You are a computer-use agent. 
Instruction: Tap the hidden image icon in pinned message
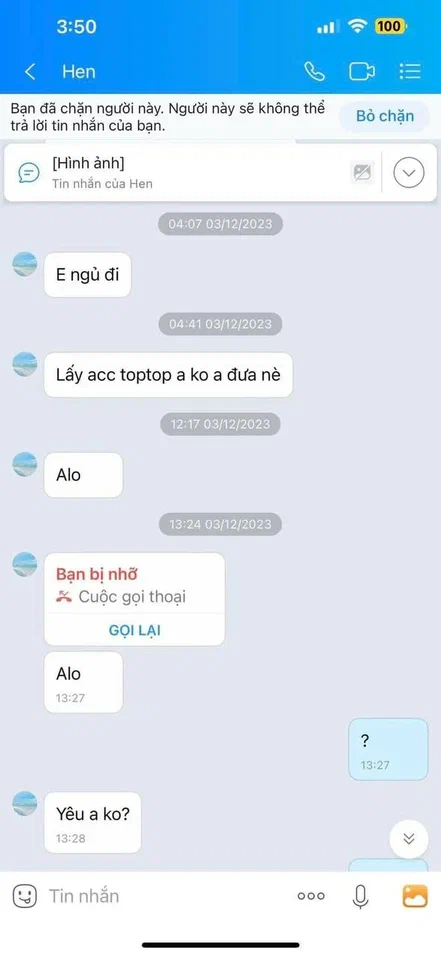(362, 174)
